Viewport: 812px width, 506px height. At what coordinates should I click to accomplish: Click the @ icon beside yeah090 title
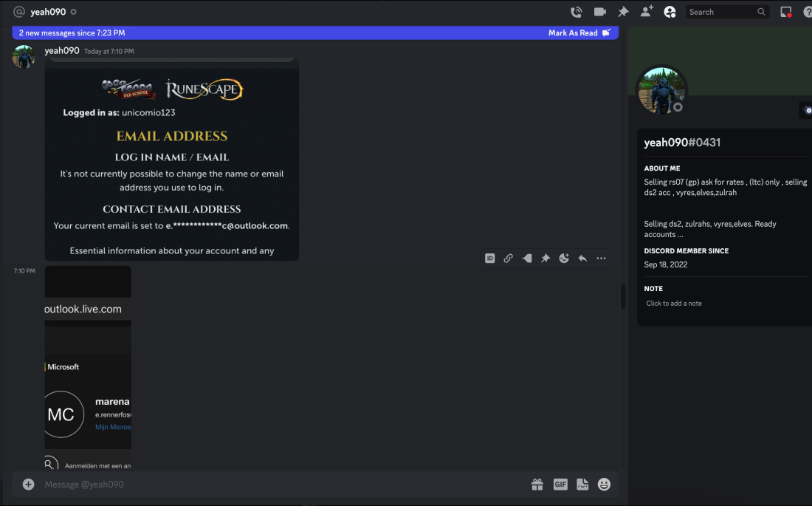pos(19,12)
